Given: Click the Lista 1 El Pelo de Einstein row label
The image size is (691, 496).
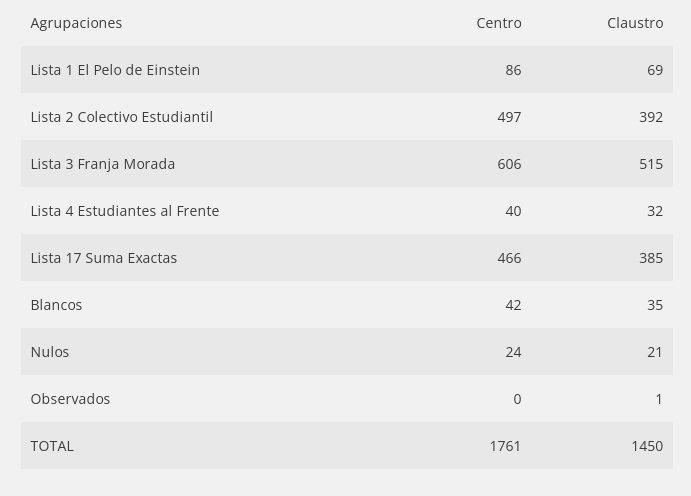Looking at the screenshot, I should (x=115, y=70).
